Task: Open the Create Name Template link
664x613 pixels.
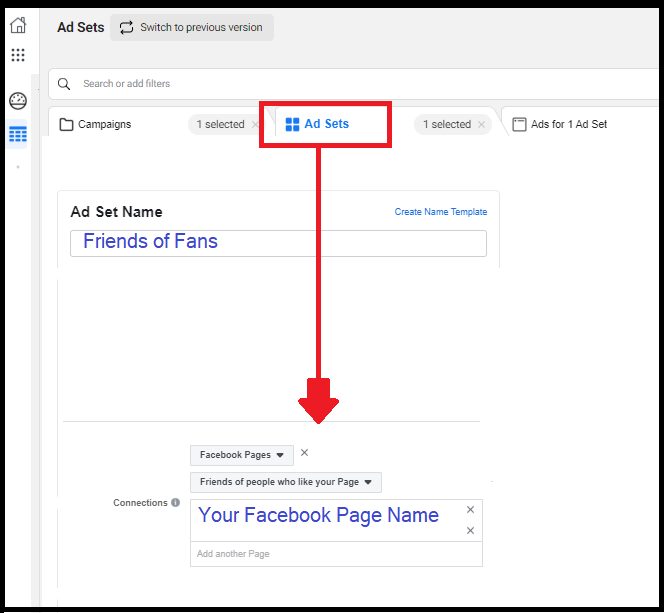Action: click(x=441, y=212)
